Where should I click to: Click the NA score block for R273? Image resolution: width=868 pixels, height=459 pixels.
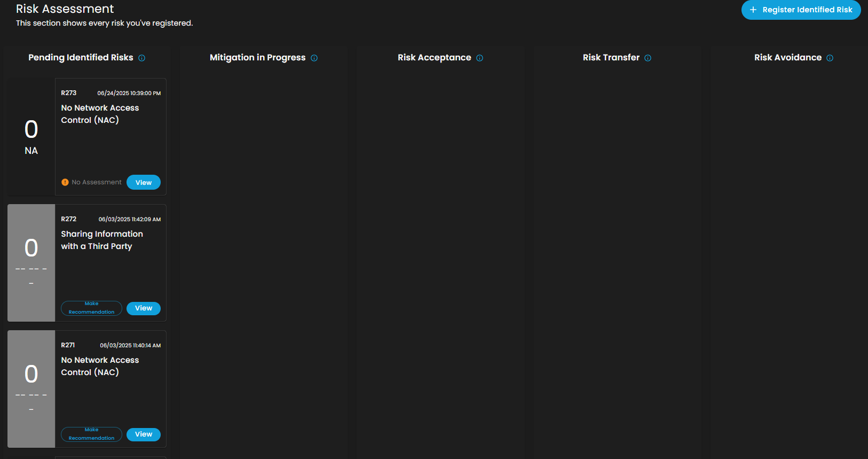pyautogui.click(x=31, y=137)
